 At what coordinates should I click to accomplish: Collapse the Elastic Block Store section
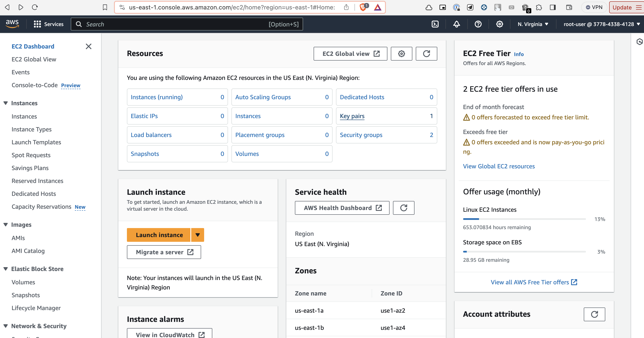pos(6,269)
